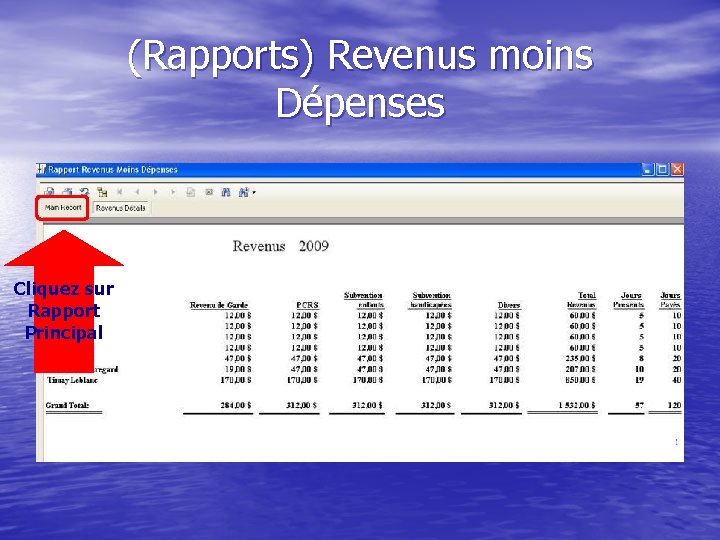Click the zoom binoculars icon
Screen dimensions: 720x540
243,192
